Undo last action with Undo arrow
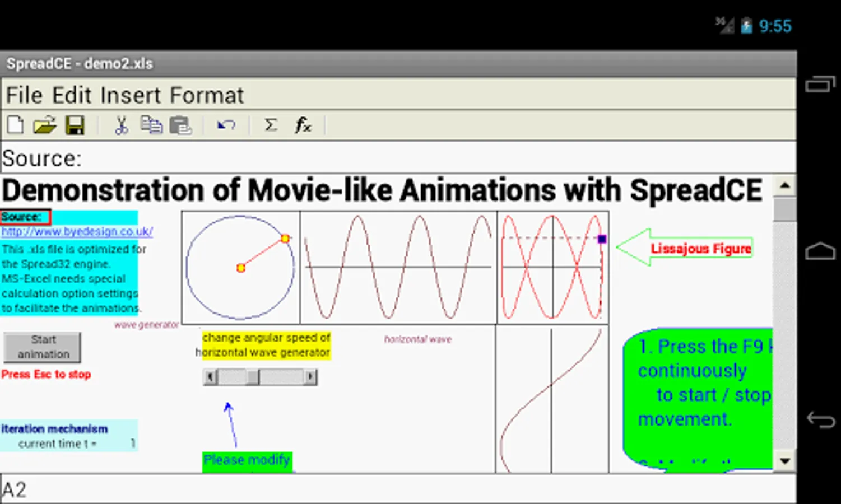The width and height of the screenshot is (841, 504). tap(226, 125)
